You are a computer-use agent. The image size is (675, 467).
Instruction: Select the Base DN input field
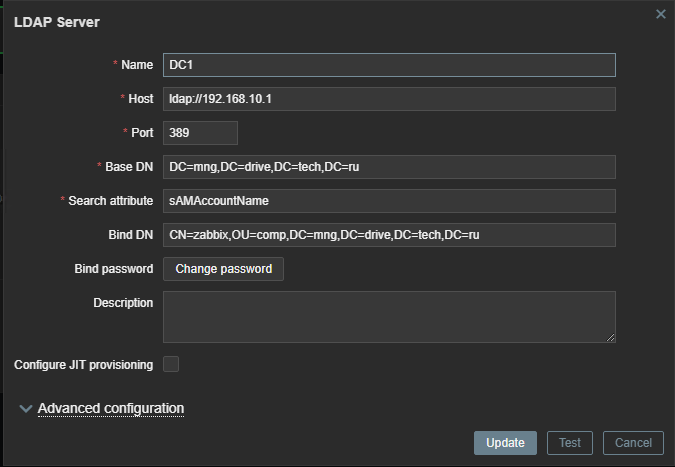click(x=388, y=167)
